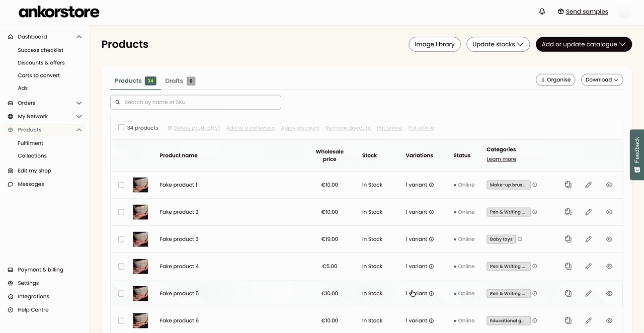Open Collections in the sidebar
The height and width of the screenshot is (333, 644).
32,156
